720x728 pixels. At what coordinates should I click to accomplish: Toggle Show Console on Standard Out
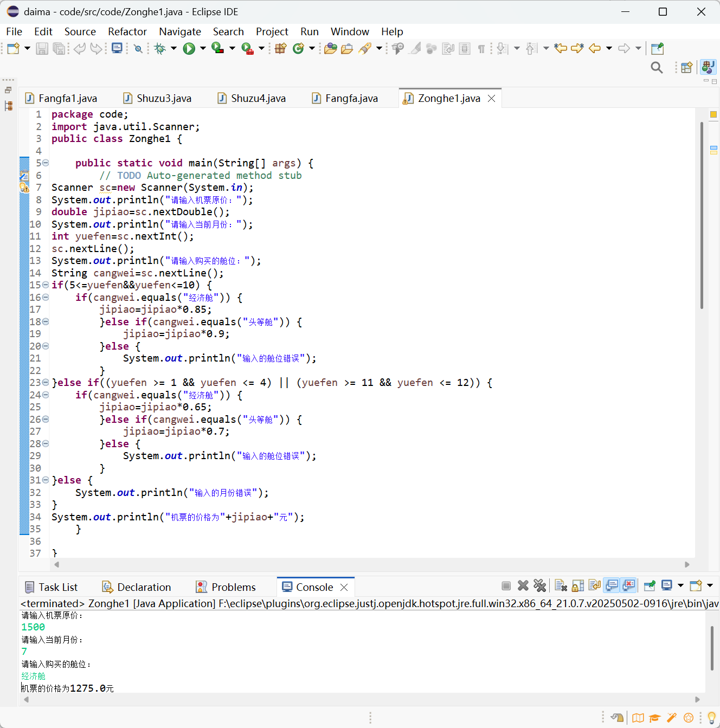tap(612, 585)
